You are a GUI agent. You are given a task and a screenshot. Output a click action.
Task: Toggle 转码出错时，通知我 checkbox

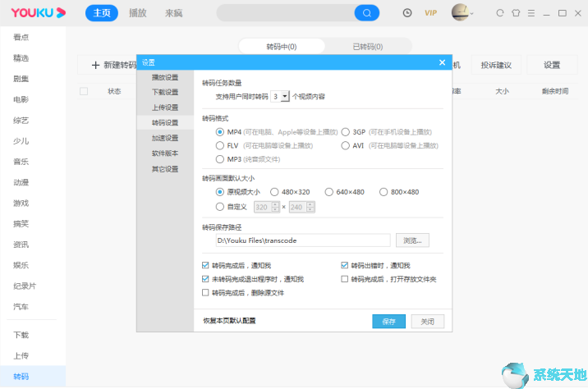pyautogui.click(x=344, y=265)
